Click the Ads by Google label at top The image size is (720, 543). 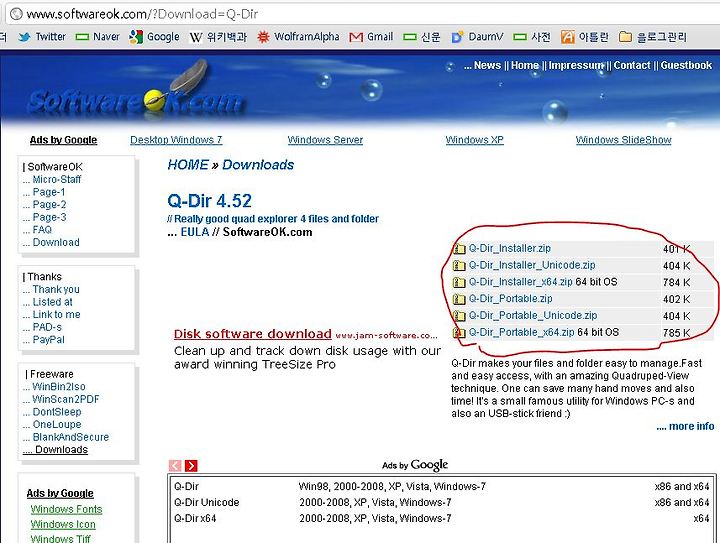(x=63, y=140)
